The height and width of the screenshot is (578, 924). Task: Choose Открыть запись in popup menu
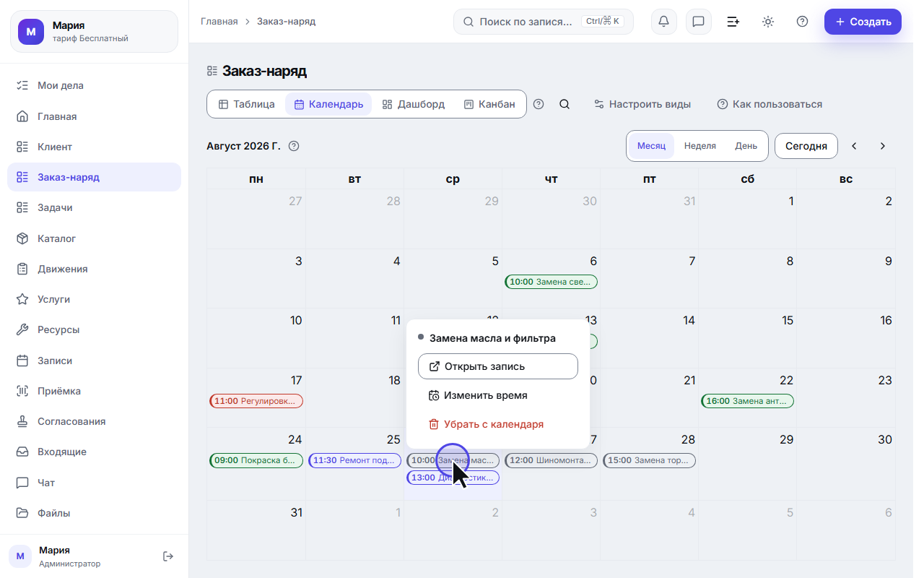tap(498, 366)
